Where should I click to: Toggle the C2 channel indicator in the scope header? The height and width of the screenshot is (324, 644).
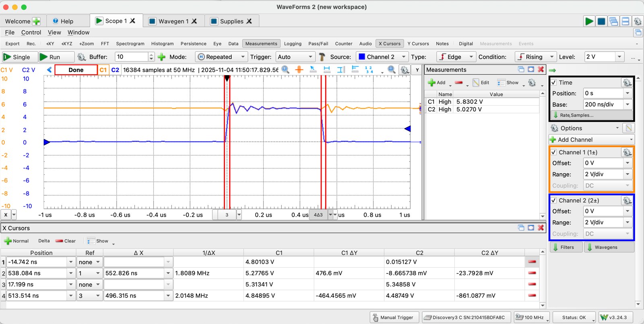coord(115,70)
